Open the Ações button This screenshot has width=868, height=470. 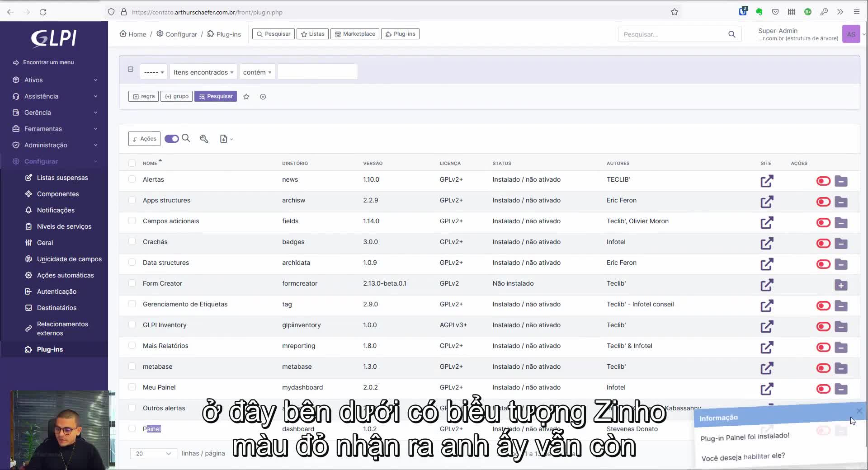coord(144,139)
